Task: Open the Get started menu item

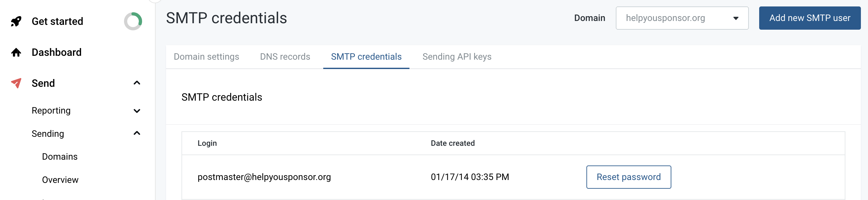Action: [57, 22]
